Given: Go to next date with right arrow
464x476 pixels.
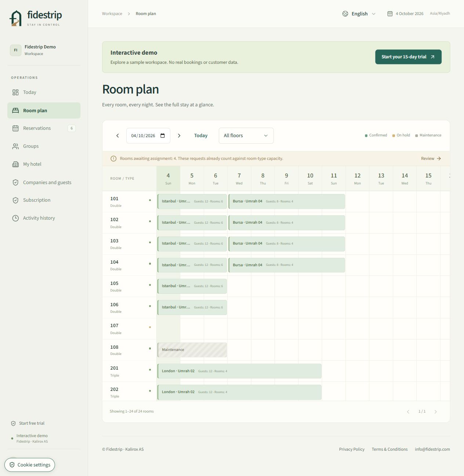Looking at the screenshot, I should (x=179, y=136).
